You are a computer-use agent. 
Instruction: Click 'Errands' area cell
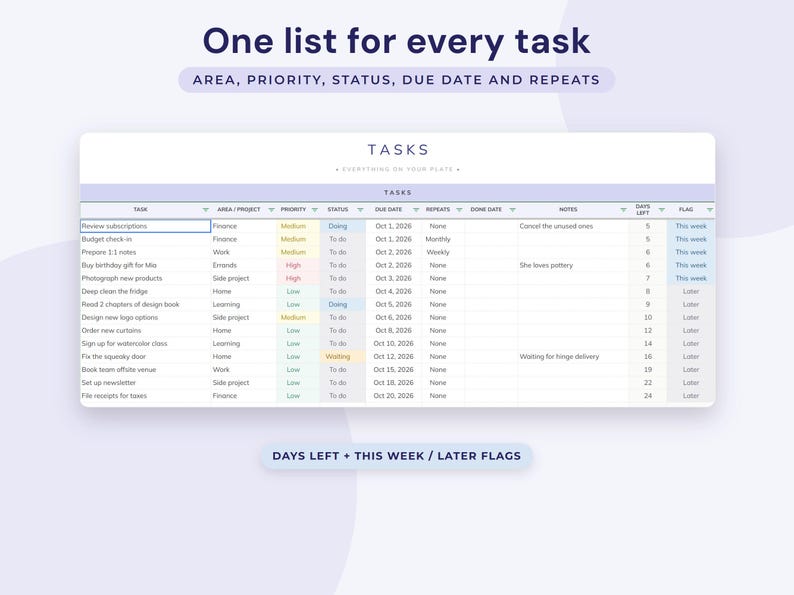coord(244,265)
